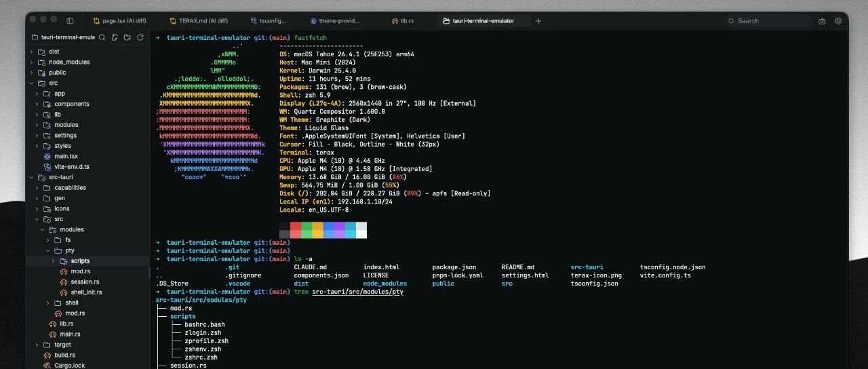The height and width of the screenshot is (369, 868).
Task: Expand the dist folder chevron
Action: coord(31,52)
